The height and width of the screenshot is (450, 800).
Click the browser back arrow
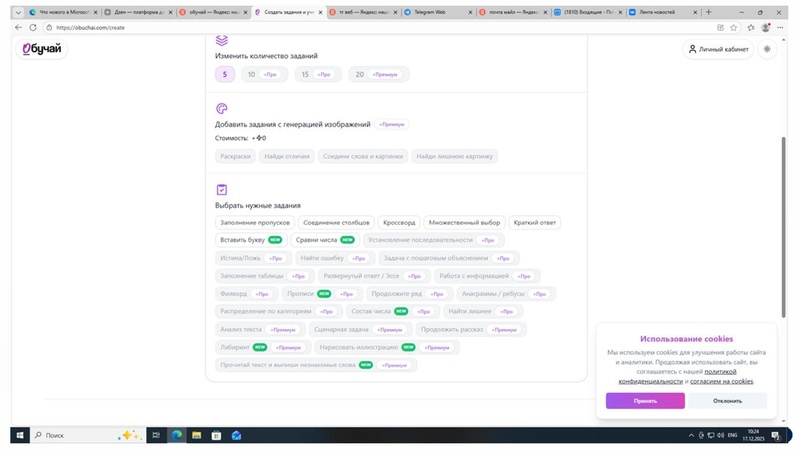click(19, 27)
